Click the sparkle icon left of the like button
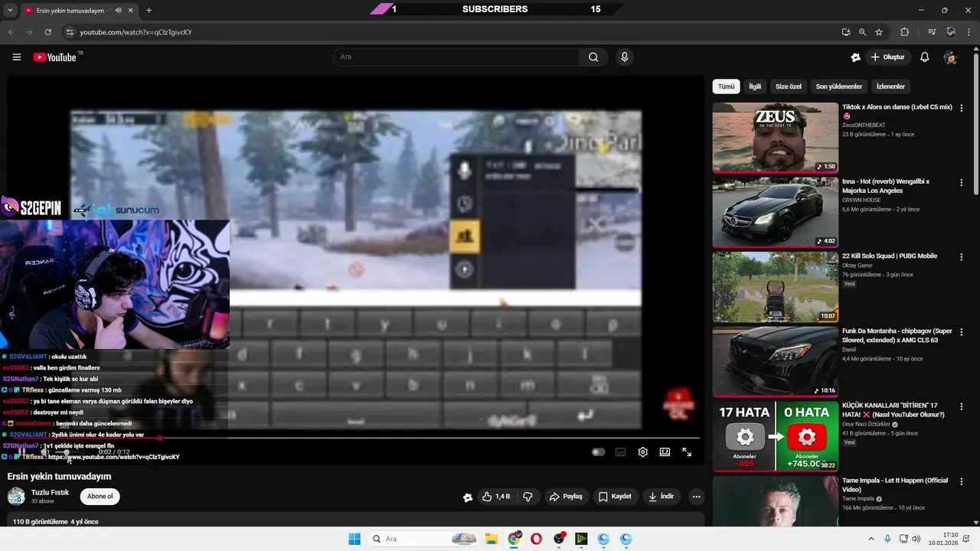 point(468,497)
